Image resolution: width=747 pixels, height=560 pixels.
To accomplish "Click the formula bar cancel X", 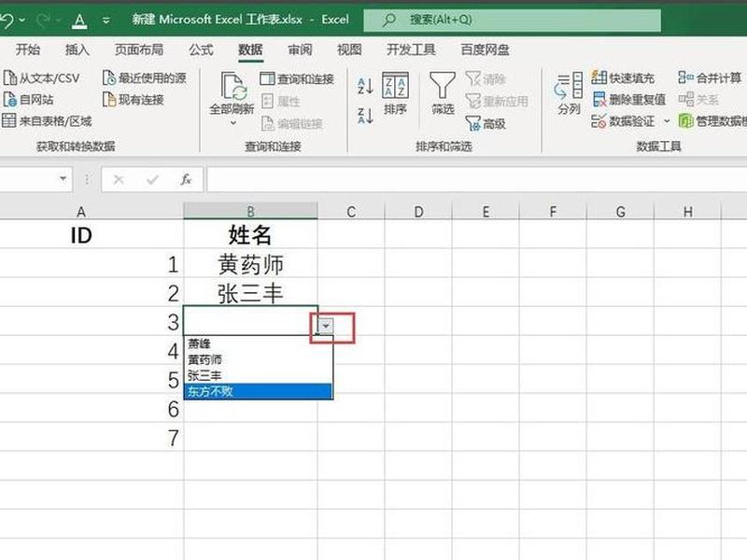I will 119,179.
